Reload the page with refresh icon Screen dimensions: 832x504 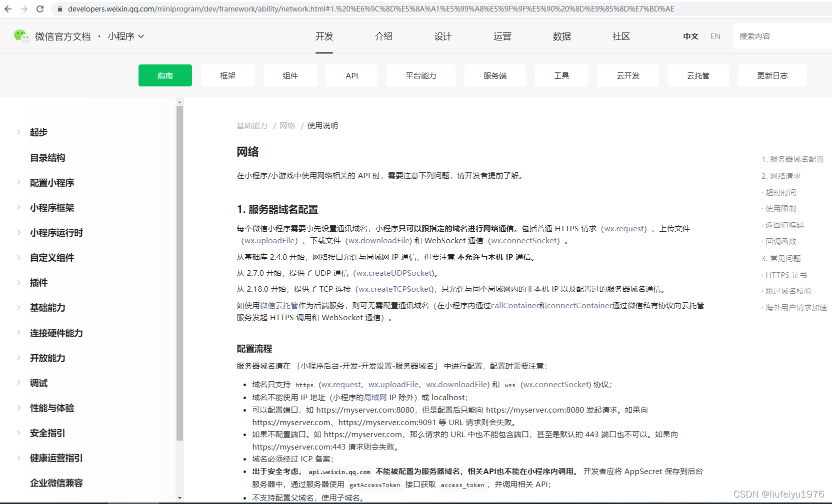coord(40,9)
